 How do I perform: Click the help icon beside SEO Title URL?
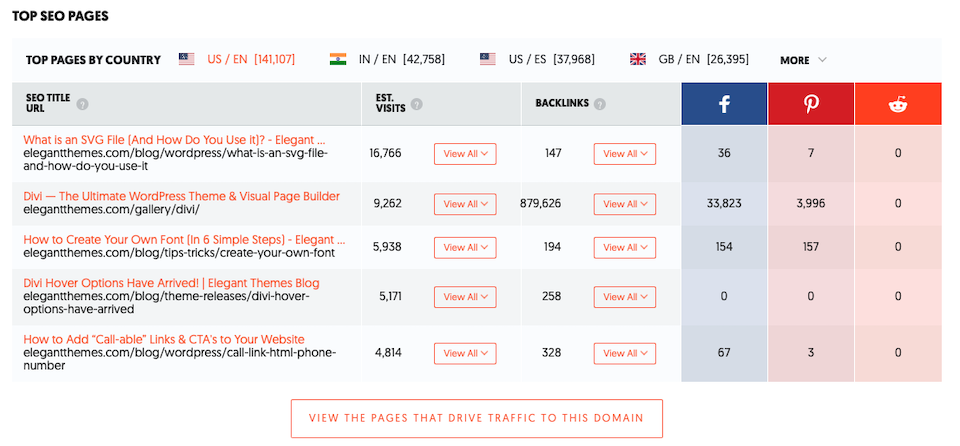point(83,103)
